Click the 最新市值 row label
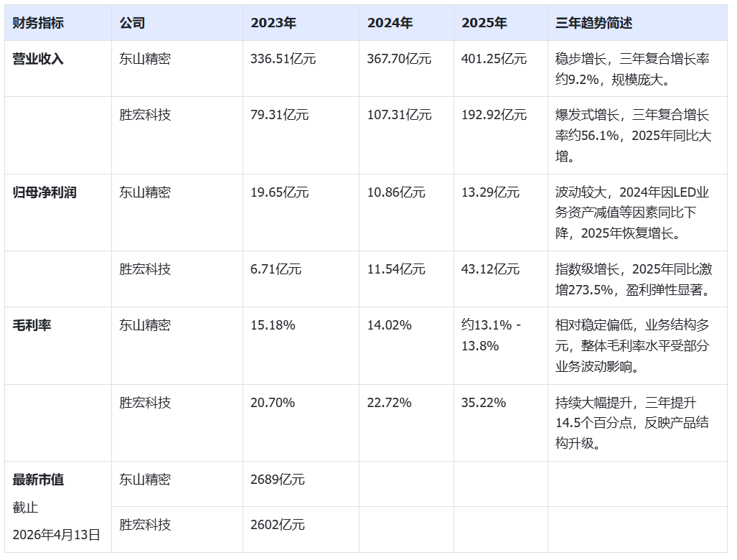 click(35, 481)
